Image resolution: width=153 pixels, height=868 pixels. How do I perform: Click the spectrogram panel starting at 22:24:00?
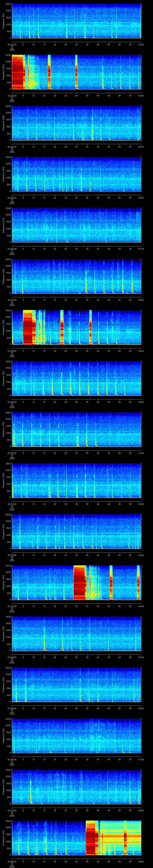pyautogui.click(x=77, y=123)
